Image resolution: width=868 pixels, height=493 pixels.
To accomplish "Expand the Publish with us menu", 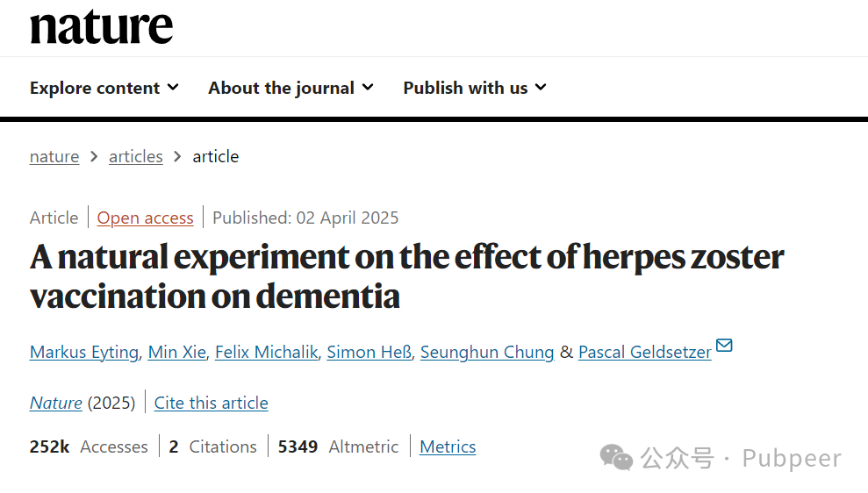I will coord(475,88).
